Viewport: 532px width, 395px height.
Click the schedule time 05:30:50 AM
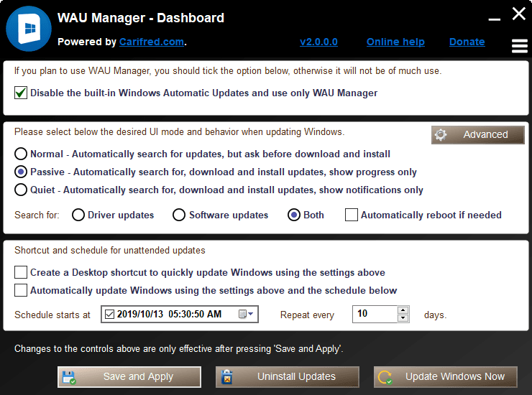195,314
